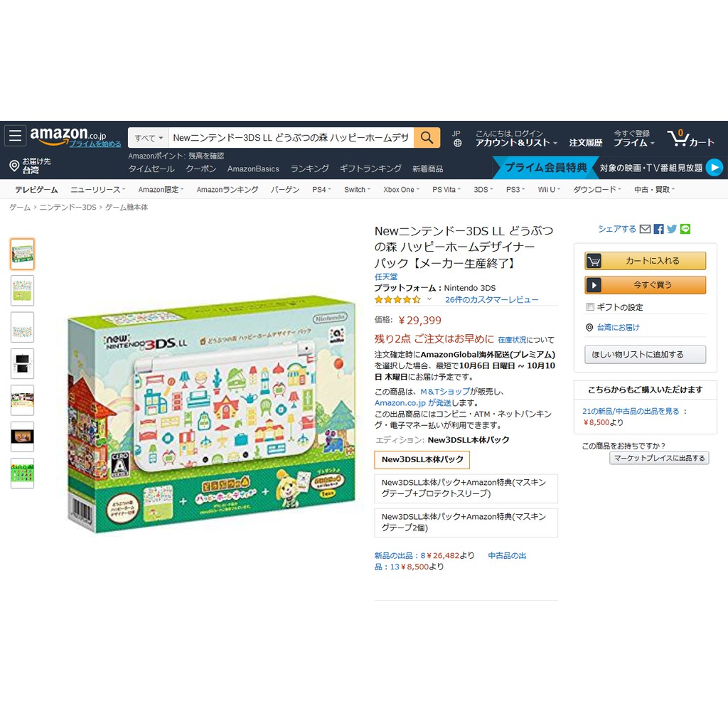Expand the すべて search category dropdown
This screenshot has height=728, width=728.
click(148, 138)
